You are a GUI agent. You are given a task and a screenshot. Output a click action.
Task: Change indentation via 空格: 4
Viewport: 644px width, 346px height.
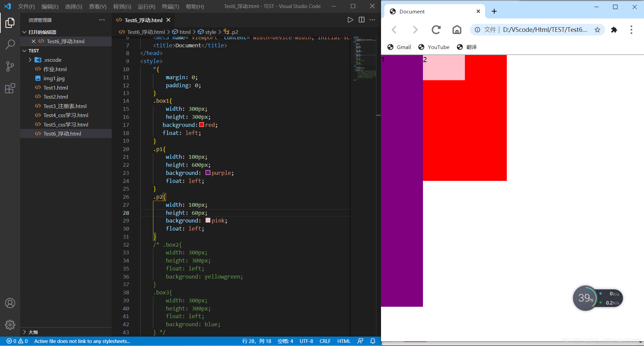[285, 341]
